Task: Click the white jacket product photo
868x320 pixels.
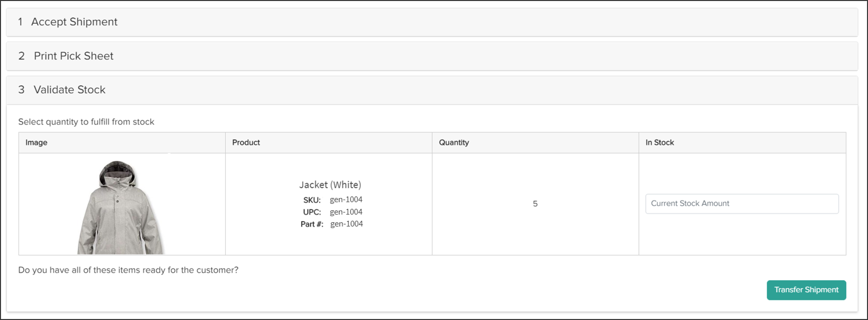Action: click(x=120, y=208)
